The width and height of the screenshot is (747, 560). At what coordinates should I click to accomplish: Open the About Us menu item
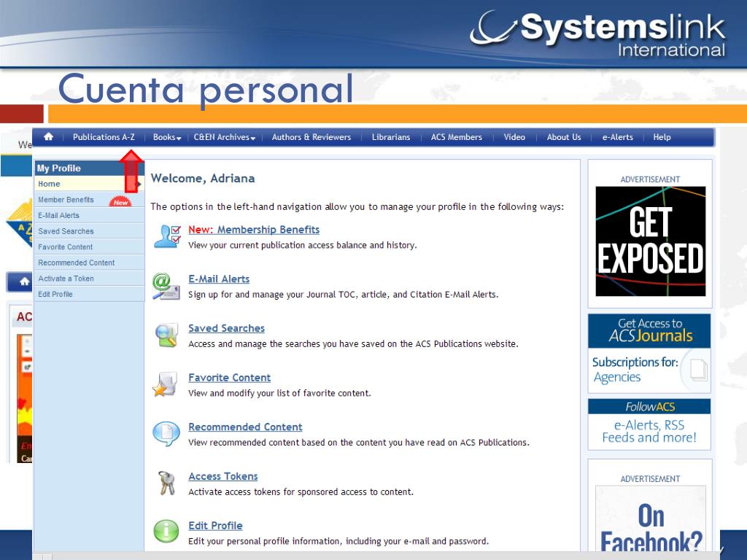[x=564, y=137]
